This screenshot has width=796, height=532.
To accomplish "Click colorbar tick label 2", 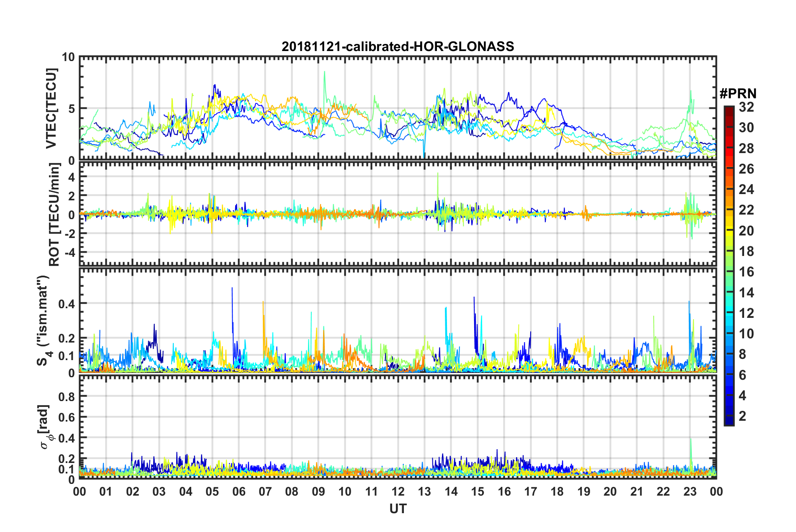I will [742, 416].
